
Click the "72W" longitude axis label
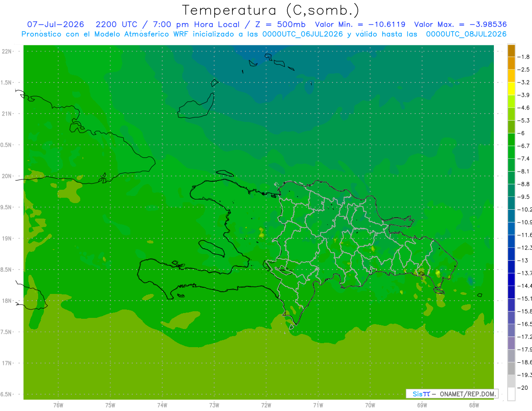[266, 405]
